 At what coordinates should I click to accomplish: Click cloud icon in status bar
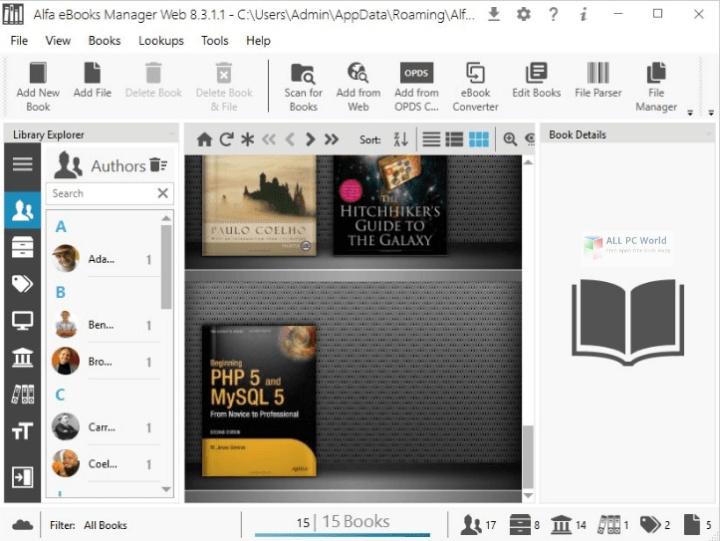pyautogui.click(x=22, y=524)
